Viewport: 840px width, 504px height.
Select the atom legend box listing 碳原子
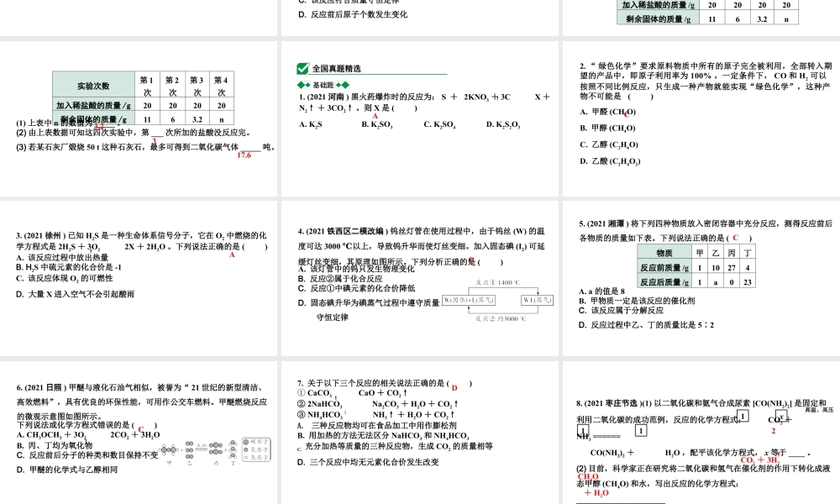[256, 449]
